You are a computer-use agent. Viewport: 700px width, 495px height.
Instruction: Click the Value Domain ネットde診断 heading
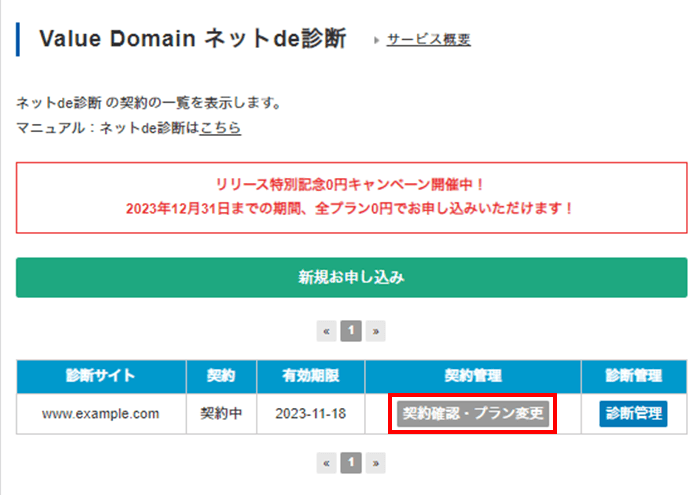192,38
